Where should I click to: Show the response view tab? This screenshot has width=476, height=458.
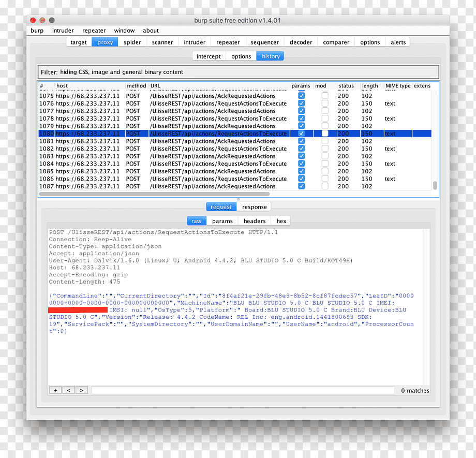(254, 207)
